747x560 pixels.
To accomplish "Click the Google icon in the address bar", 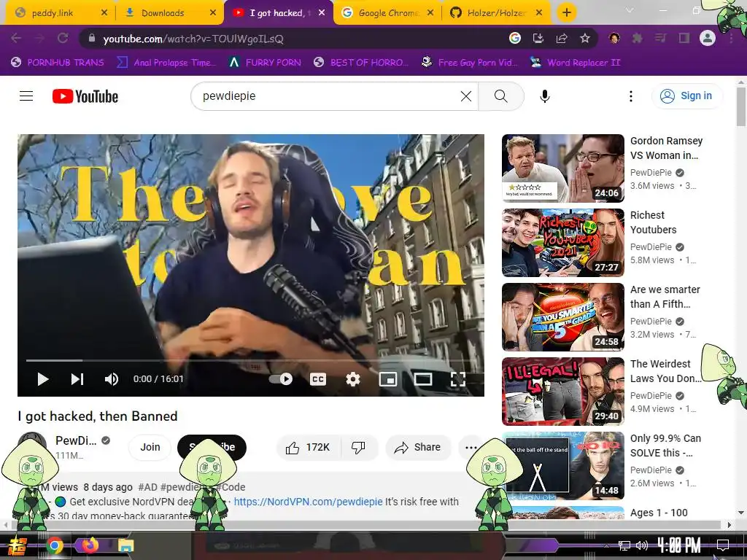I will coord(515,38).
